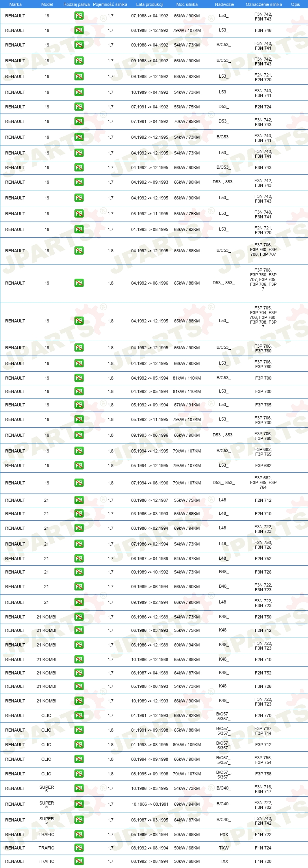Click the engine code cell F2N 724
Viewport: 308px width, 868px height.
click(x=263, y=107)
